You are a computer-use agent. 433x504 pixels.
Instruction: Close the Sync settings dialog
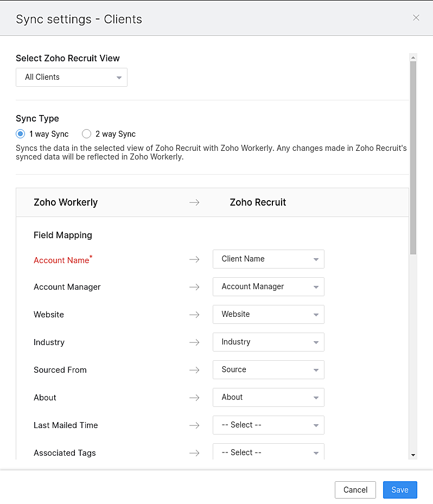click(416, 18)
